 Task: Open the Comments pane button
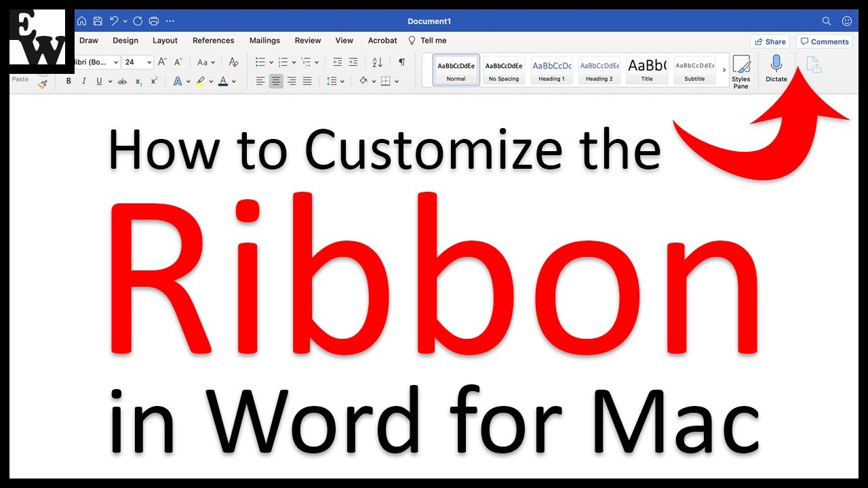pos(824,41)
